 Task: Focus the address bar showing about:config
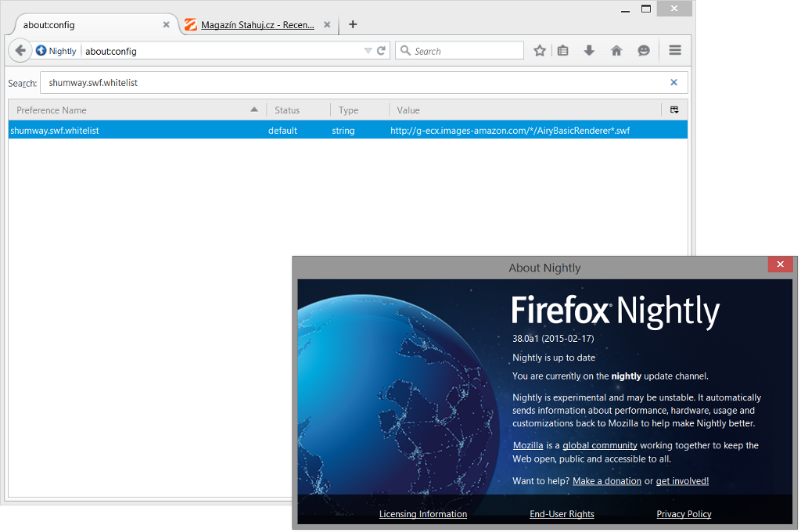222,51
